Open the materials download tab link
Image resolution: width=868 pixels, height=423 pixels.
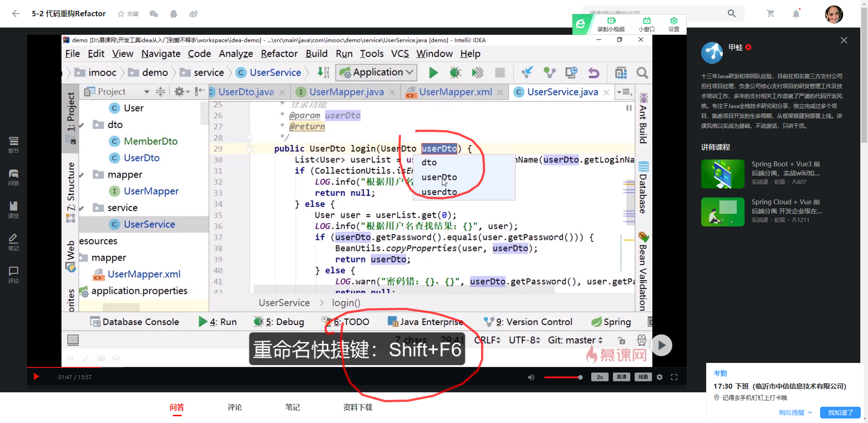tap(358, 407)
